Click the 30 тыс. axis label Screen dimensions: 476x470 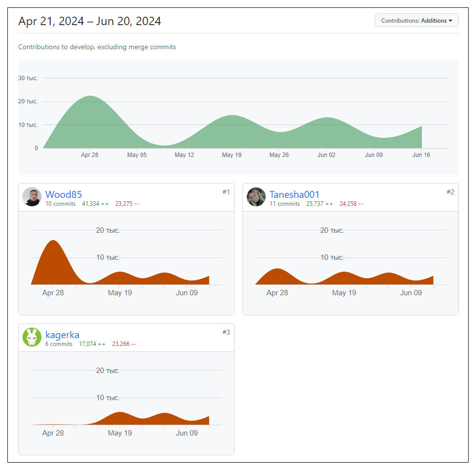[28, 78]
